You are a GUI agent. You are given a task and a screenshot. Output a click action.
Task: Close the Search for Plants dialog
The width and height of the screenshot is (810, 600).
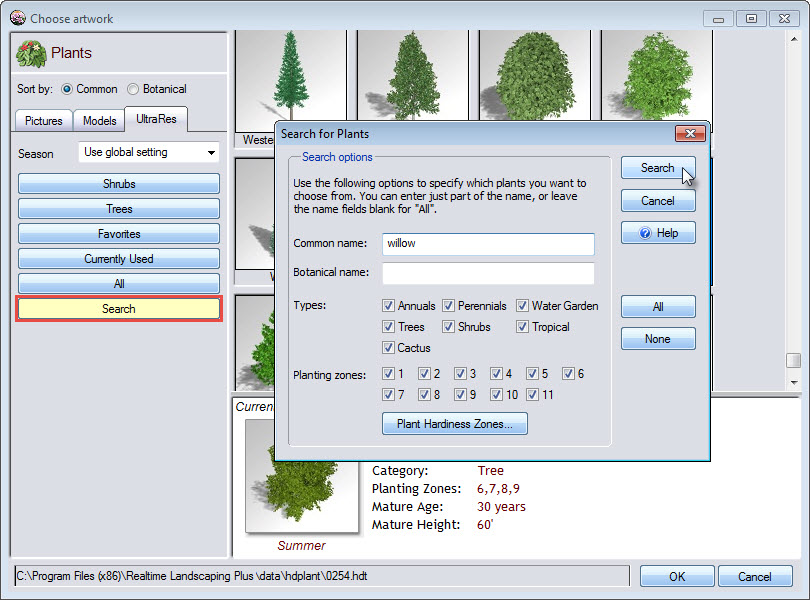pos(690,134)
